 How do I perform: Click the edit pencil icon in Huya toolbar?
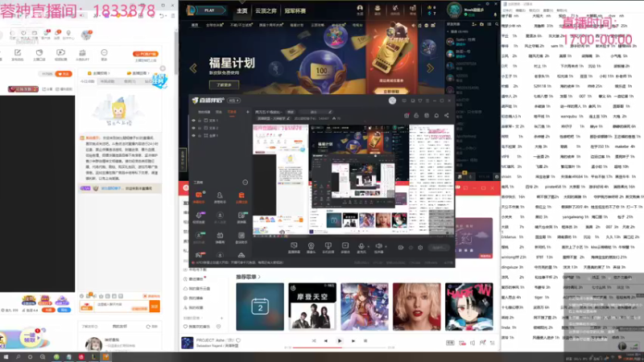tap(18, 54)
